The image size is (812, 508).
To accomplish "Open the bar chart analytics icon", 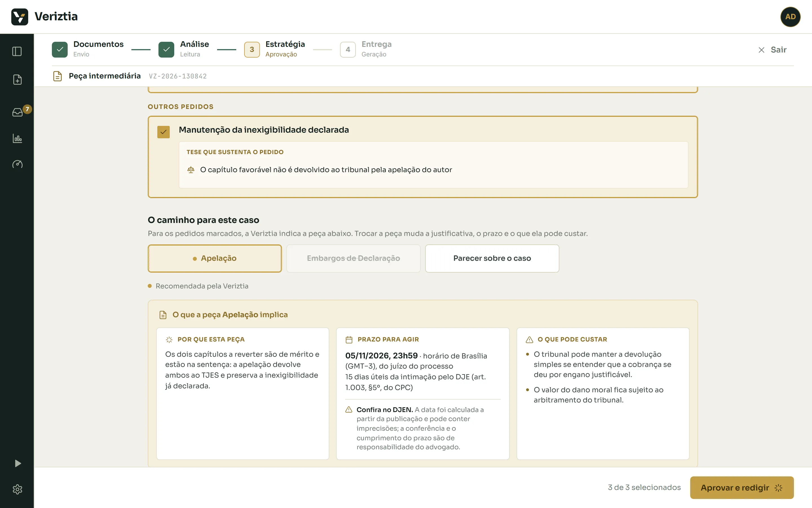I will pos(17,138).
